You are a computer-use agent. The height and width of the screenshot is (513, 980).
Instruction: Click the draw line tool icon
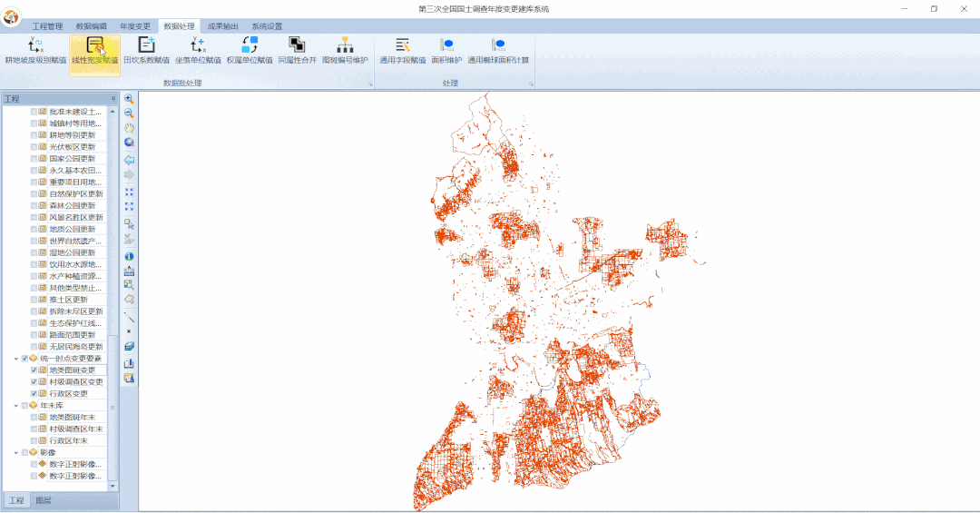129,317
